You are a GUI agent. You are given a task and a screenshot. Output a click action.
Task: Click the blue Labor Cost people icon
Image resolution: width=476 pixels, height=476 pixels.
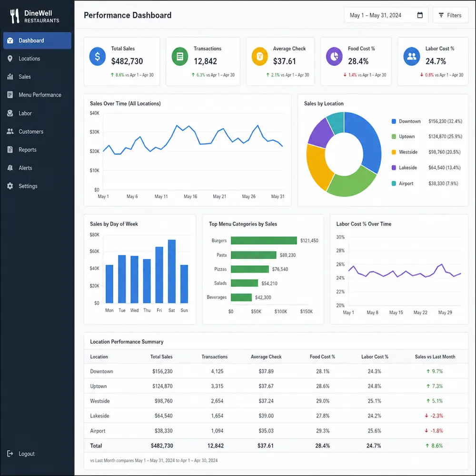point(412,57)
